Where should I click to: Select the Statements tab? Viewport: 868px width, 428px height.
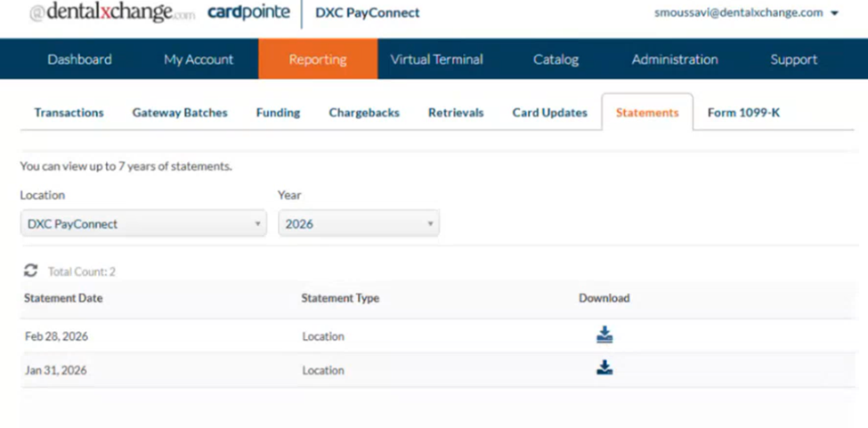pos(647,113)
